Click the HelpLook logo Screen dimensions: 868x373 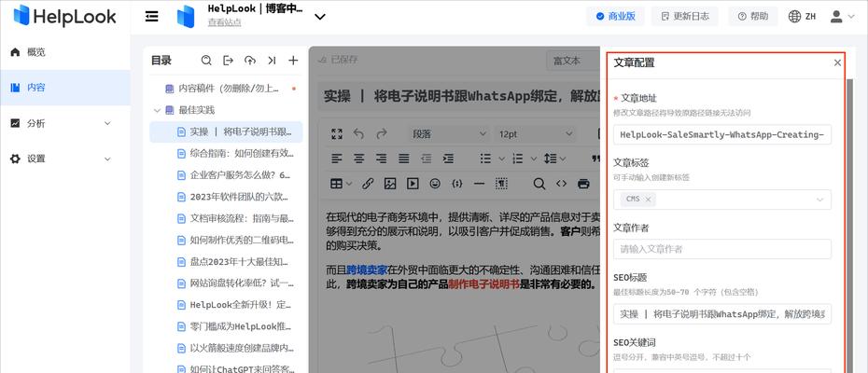click(64, 16)
